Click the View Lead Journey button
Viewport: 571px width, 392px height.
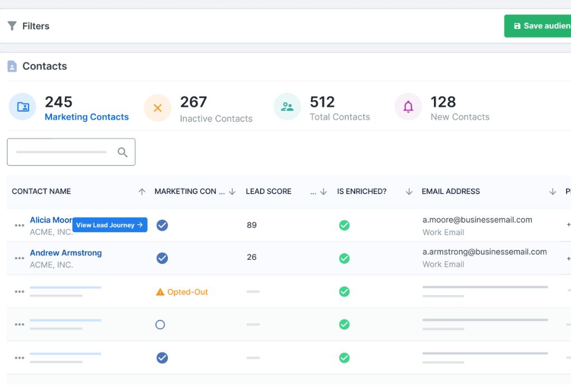[x=110, y=225]
